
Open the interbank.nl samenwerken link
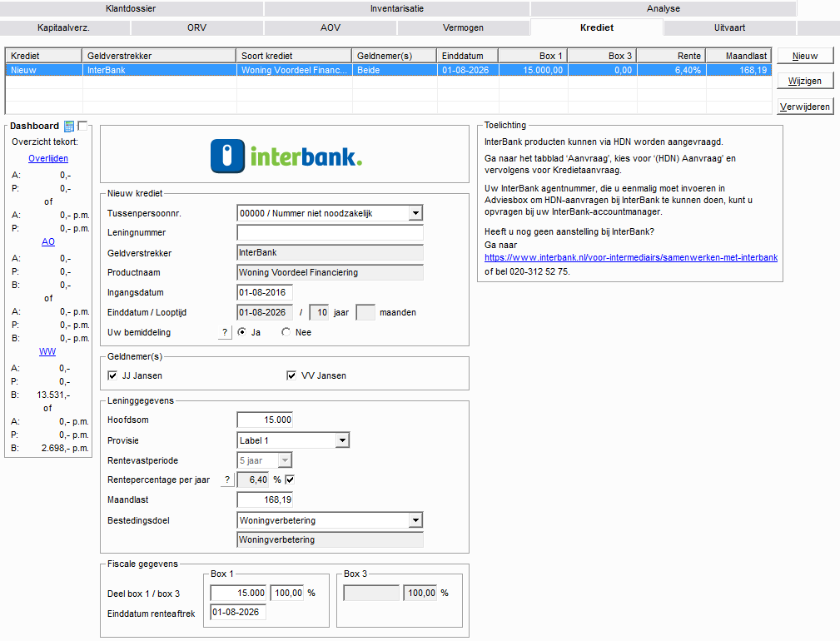(631, 257)
